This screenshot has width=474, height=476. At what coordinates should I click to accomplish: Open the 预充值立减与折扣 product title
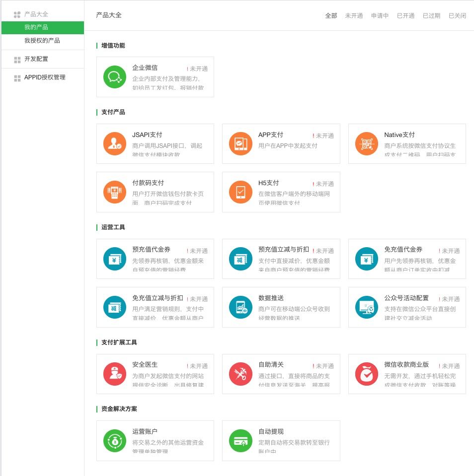click(x=284, y=250)
